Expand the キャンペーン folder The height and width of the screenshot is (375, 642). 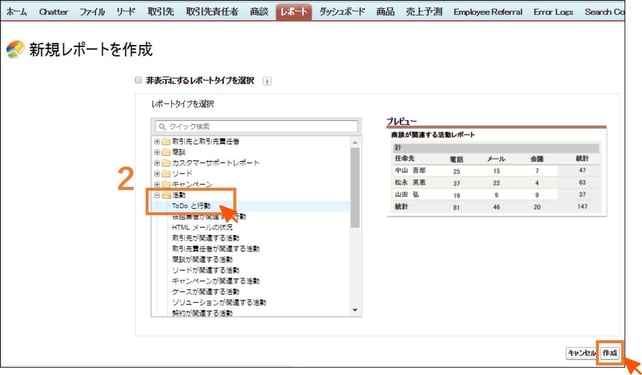157,184
